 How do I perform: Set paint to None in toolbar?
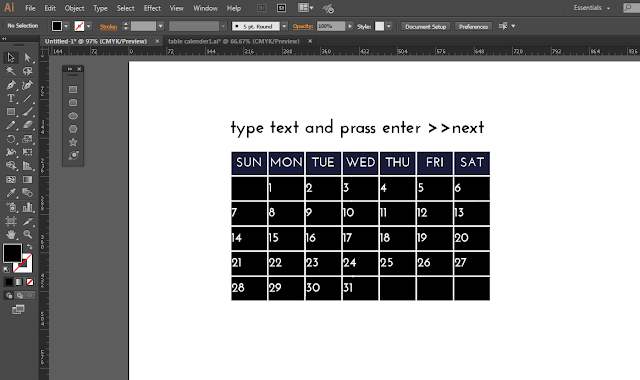click(x=30, y=282)
